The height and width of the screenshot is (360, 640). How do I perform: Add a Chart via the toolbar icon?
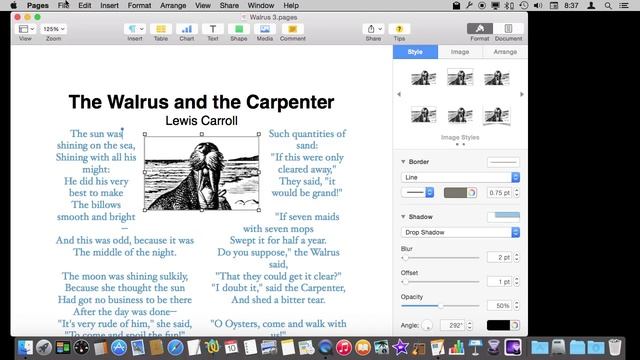coord(187,29)
